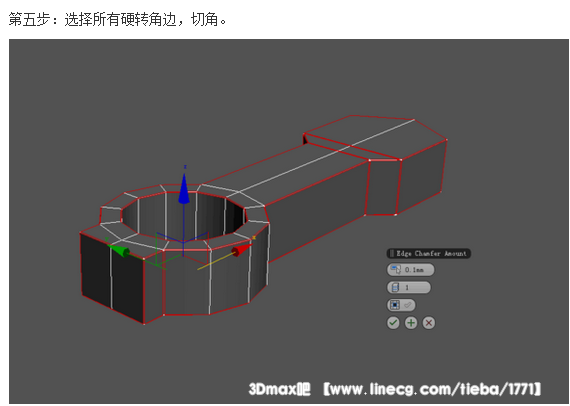Screen dimensions: 570x406
Task: Click the segments value field showing 1
Action: [x=409, y=288]
